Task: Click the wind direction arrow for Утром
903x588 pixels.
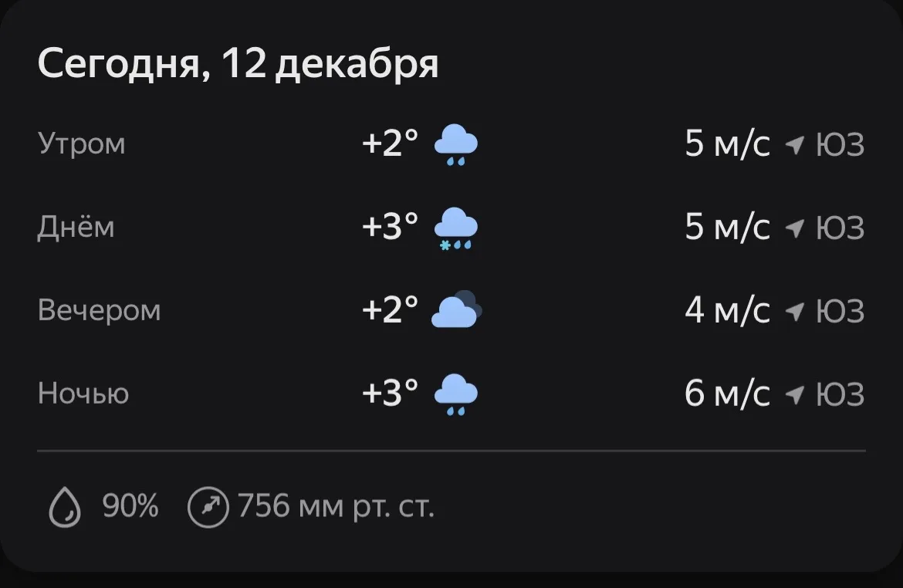Action: (794, 144)
